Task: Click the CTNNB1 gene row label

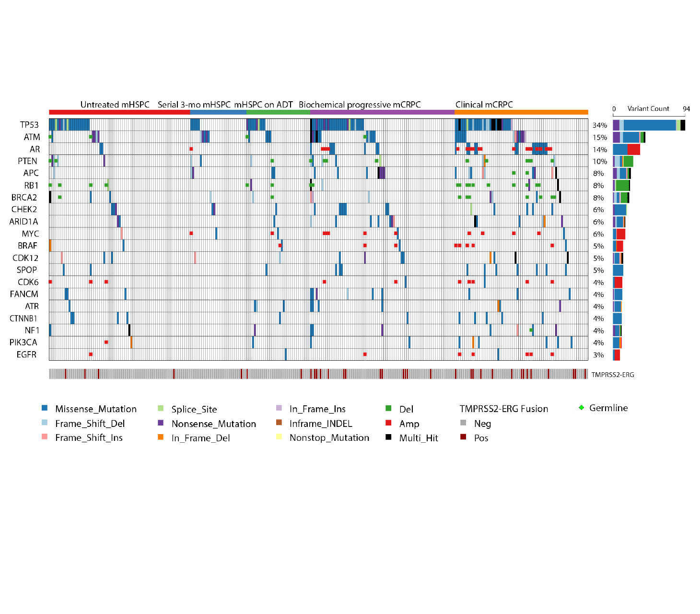Action: point(23,319)
